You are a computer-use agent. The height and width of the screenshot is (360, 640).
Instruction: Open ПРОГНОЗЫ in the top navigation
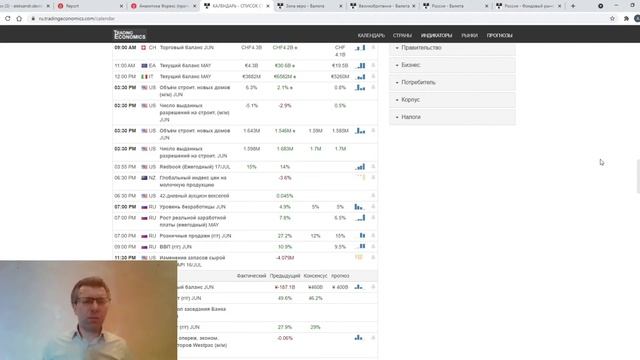click(x=499, y=36)
